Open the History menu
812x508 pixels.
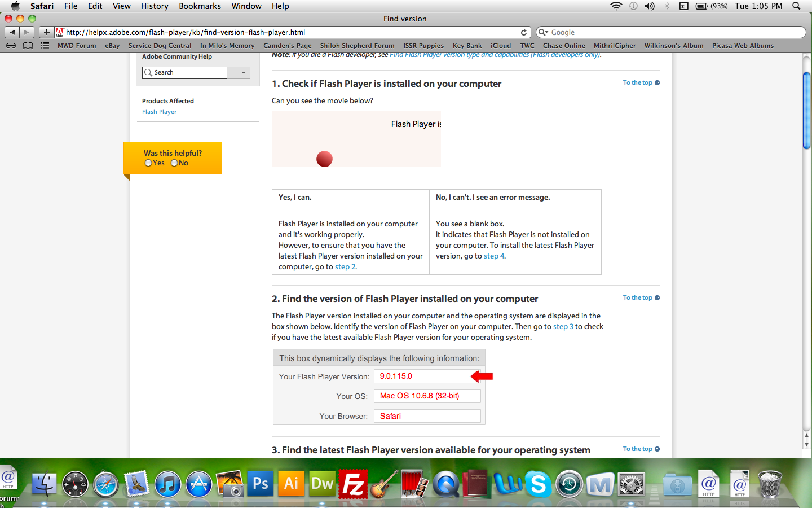(155, 6)
